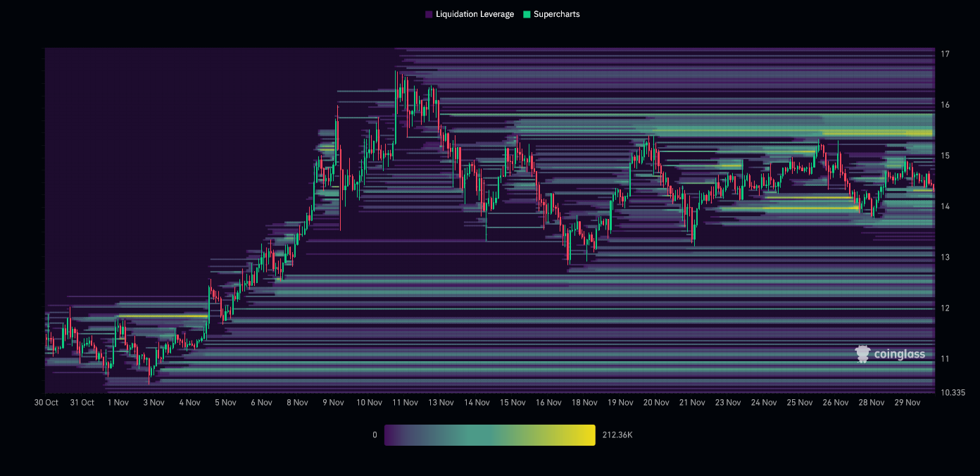
Task: Click the 11 Nov date label
Action: [405, 403]
